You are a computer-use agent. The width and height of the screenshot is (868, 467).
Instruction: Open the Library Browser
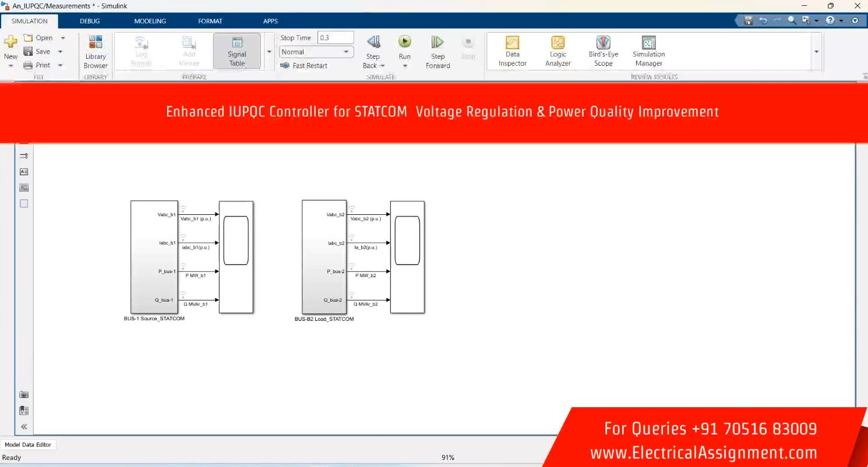click(95, 51)
